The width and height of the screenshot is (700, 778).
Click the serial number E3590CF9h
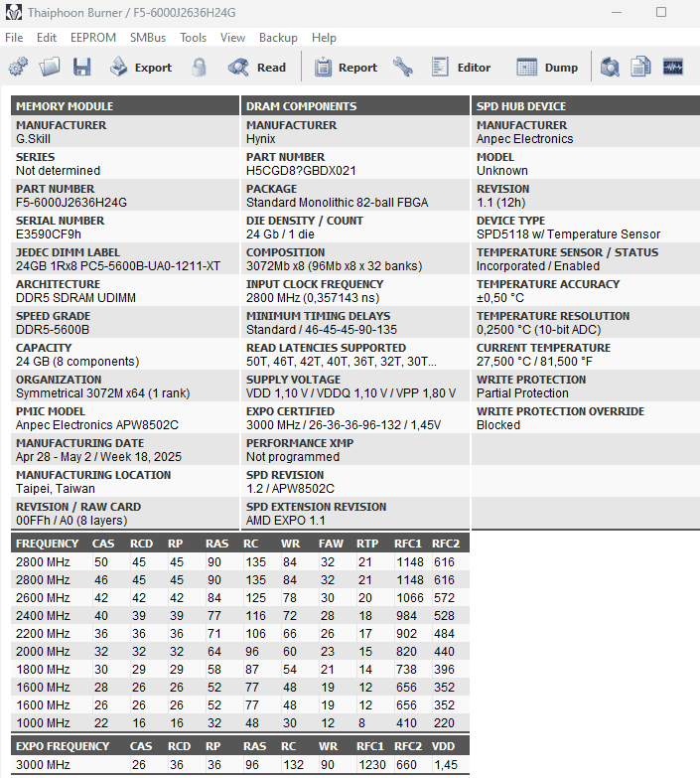tap(49, 234)
